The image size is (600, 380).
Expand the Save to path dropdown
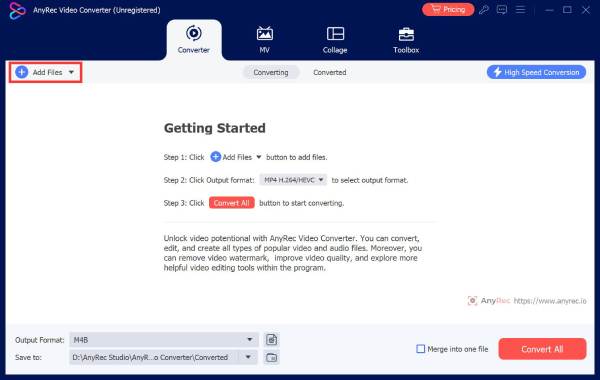click(x=248, y=357)
